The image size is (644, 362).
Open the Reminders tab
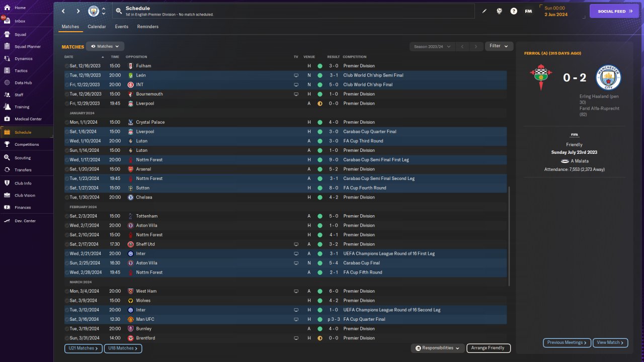point(148,27)
